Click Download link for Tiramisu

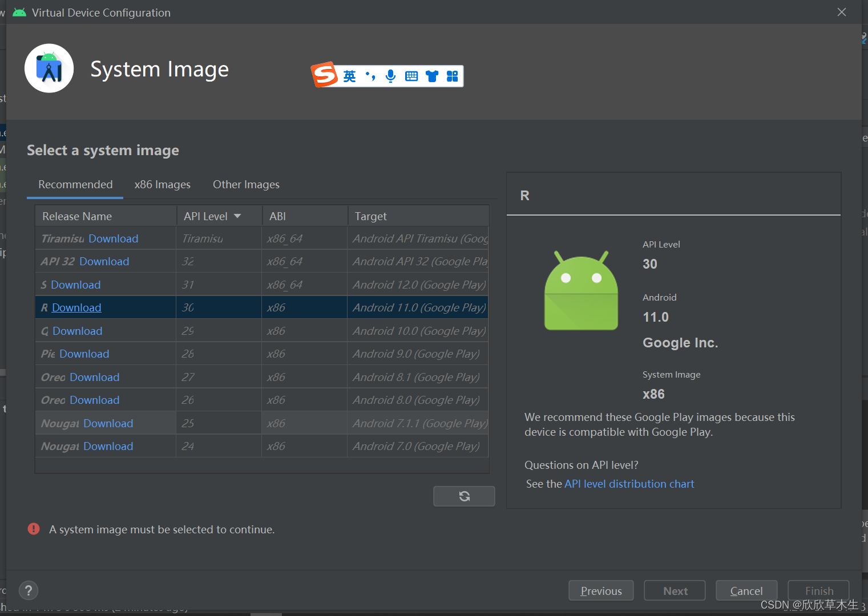[114, 238]
